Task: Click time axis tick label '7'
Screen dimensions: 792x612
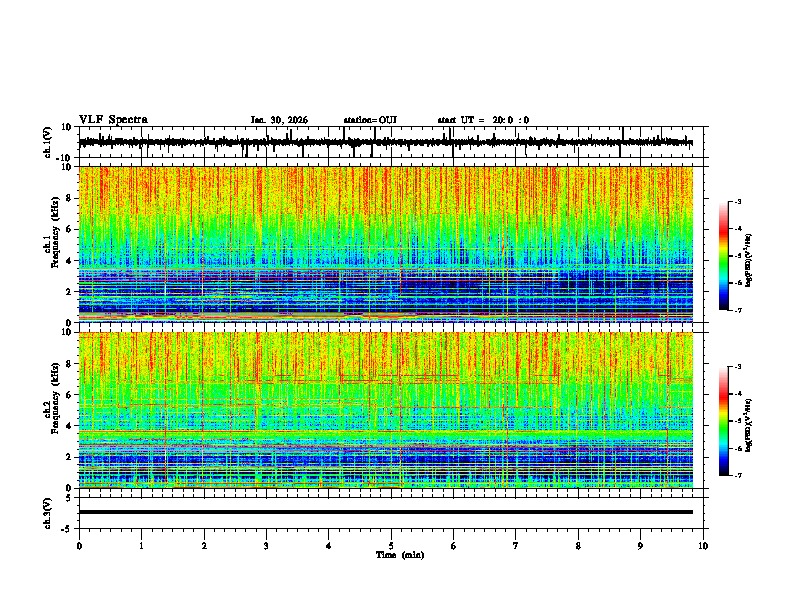Action: (516, 546)
